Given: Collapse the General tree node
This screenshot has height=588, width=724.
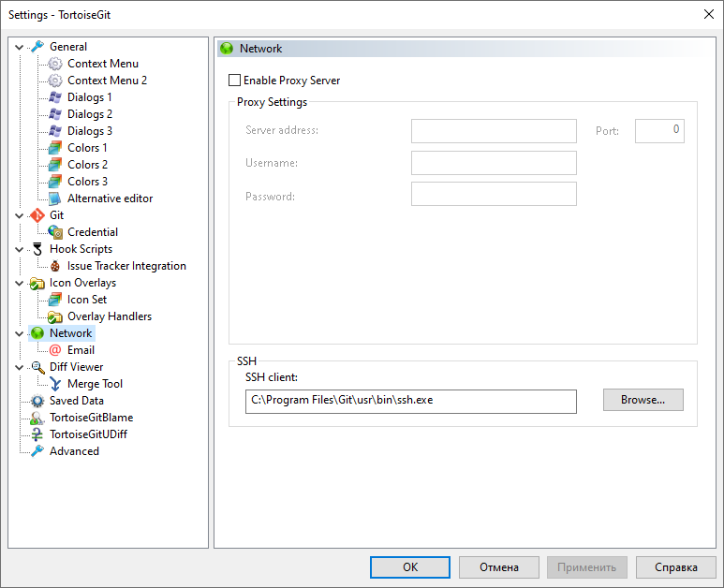Looking at the screenshot, I should pyautogui.click(x=20, y=47).
